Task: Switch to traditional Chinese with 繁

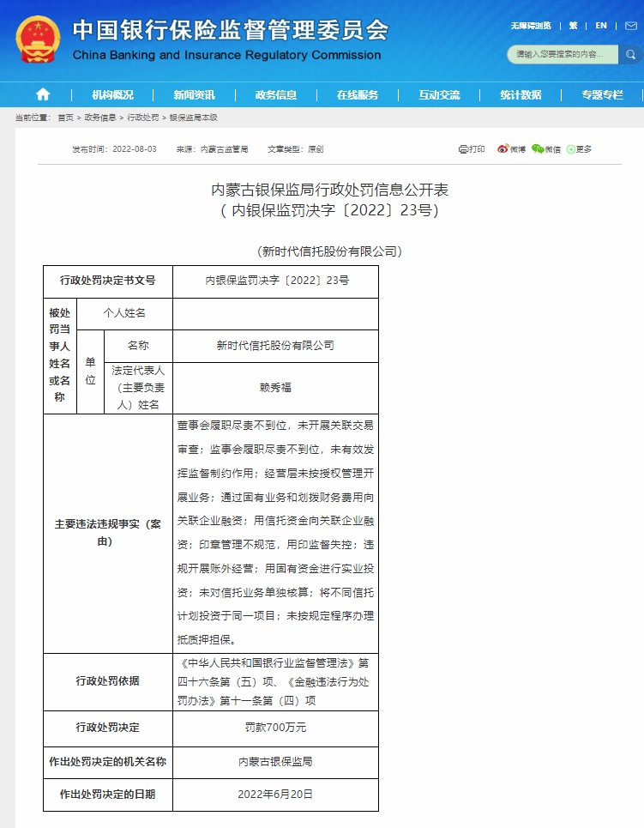Action: (x=574, y=26)
